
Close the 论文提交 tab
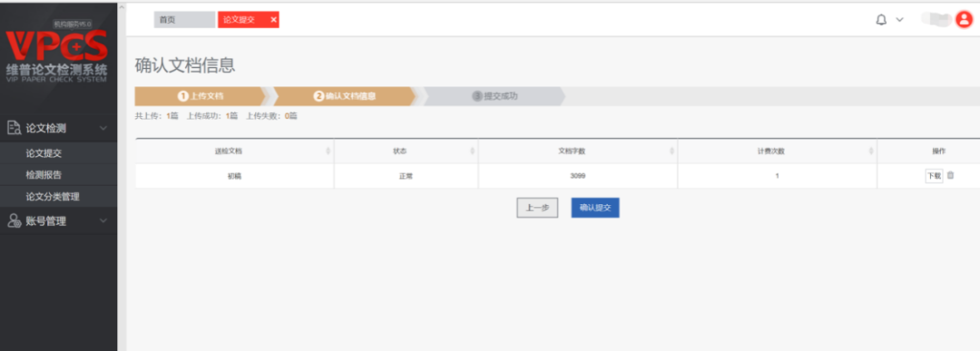click(273, 20)
